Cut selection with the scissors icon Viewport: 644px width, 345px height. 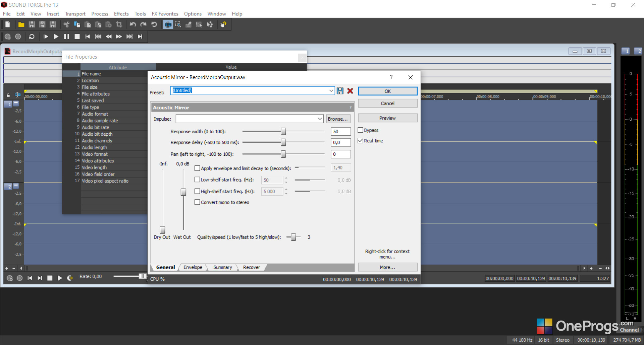pyautogui.click(x=66, y=24)
